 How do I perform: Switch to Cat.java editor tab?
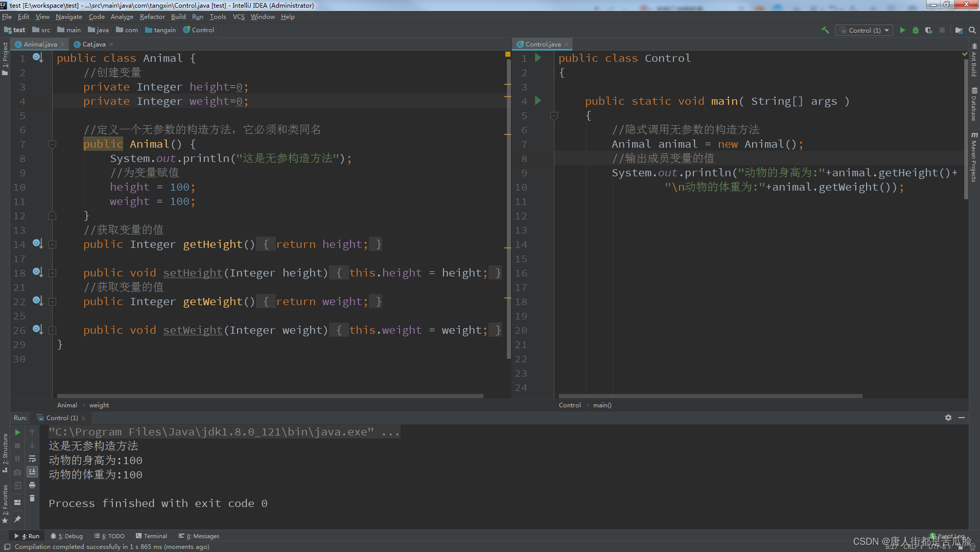click(94, 44)
